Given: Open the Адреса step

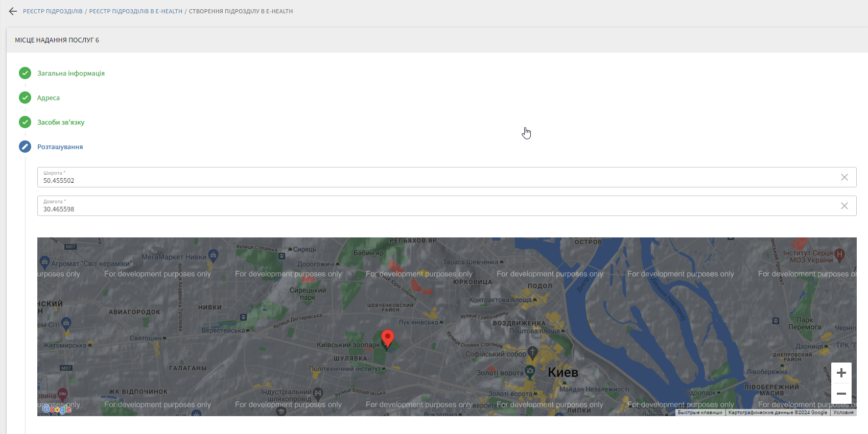Looking at the screenshot, I should click(48, 98).
